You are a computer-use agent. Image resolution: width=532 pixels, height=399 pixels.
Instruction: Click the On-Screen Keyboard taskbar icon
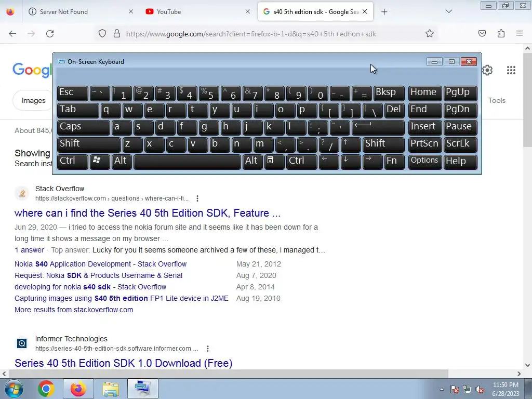(x=142, y=389)
